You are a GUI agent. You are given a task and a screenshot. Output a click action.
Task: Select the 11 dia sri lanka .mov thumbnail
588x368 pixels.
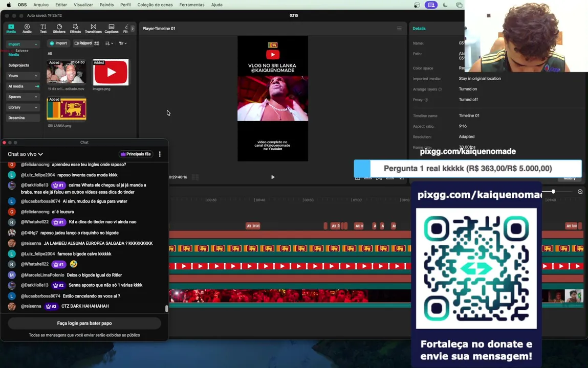(66, 72)
